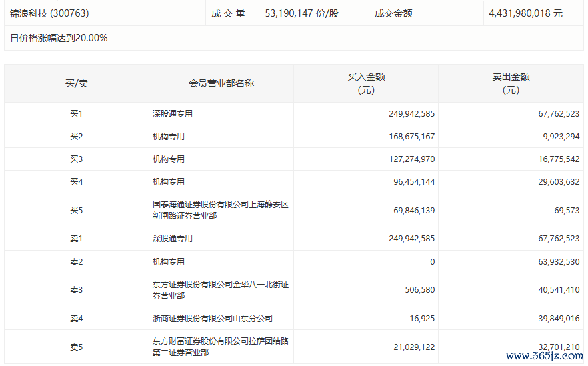The image size is (588, 366).
Task: Click the sell amount 29,603,632
Action: coord(557,182)
